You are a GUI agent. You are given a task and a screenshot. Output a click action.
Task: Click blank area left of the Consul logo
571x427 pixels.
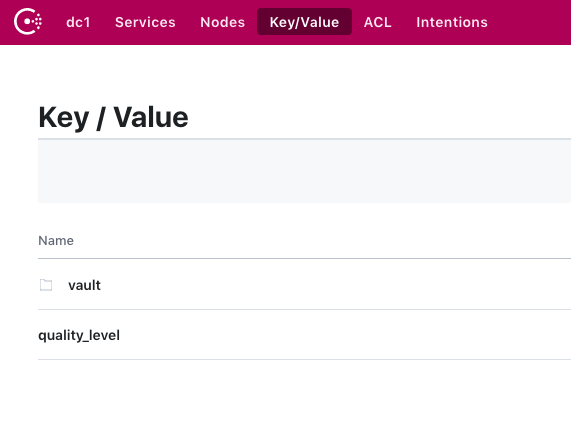6,22
